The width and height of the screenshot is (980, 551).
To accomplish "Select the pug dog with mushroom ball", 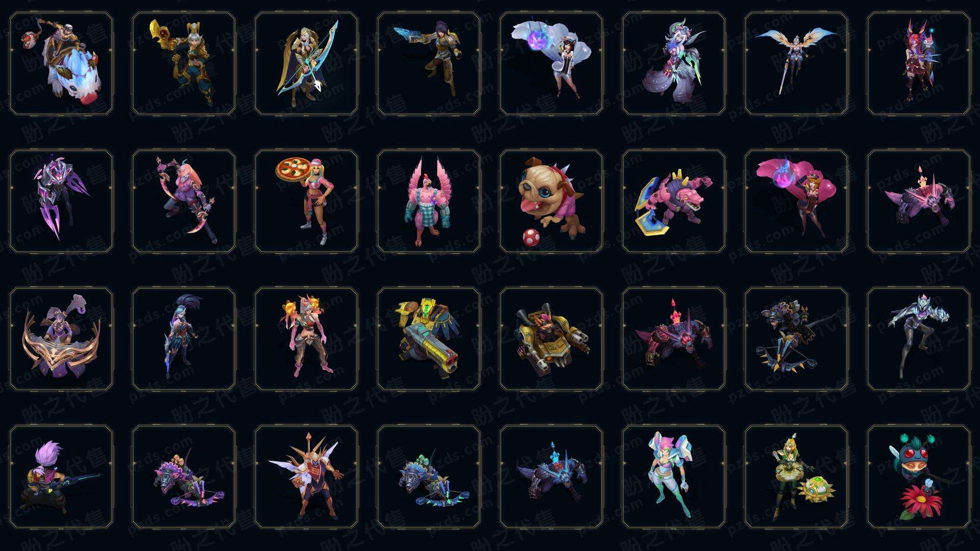I will click(x=551, y=201).
